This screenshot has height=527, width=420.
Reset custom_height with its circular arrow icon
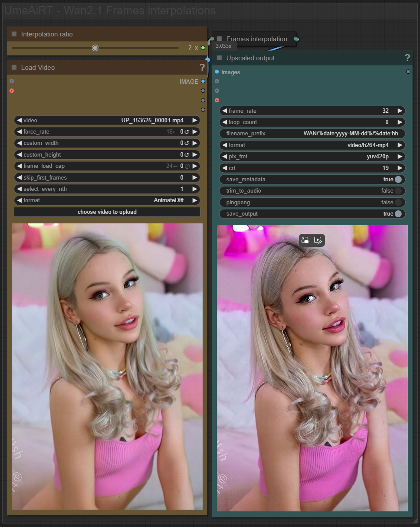187,154
